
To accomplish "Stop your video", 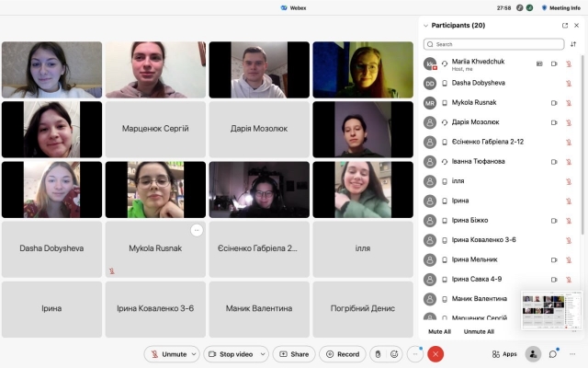I will click(x=231, y=354).
